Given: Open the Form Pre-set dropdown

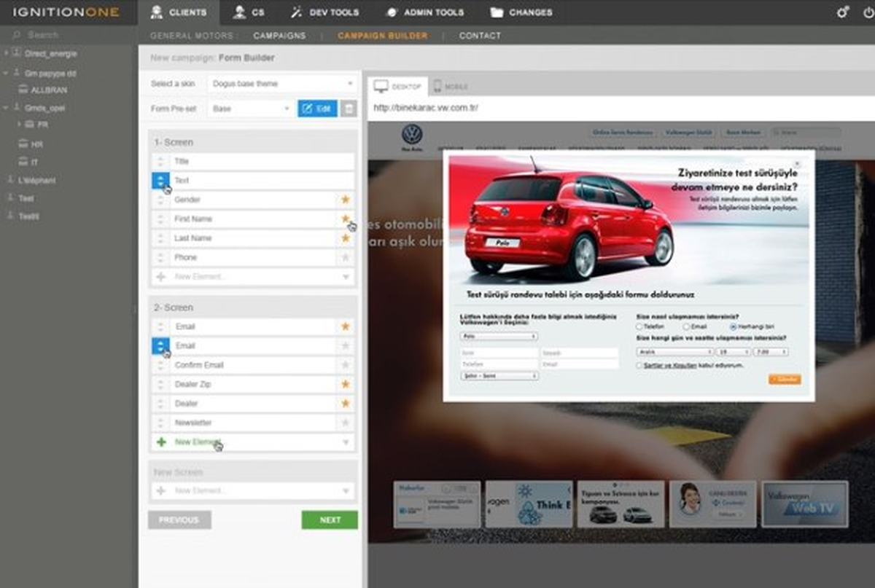Looking at the screenshot, I should click(x=251, y=109).
